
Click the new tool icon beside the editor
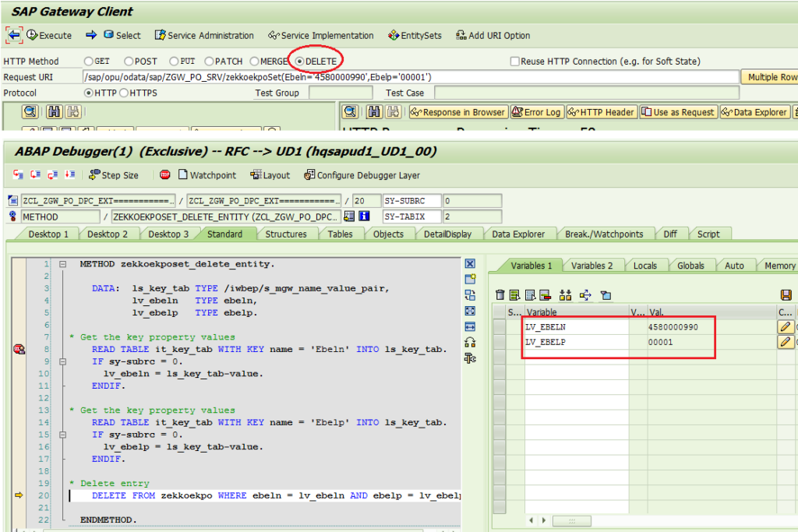click(x=470, y=279)
